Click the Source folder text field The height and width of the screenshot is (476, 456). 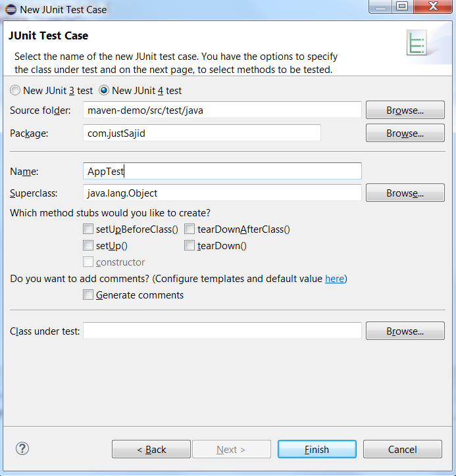click(222, 110)
